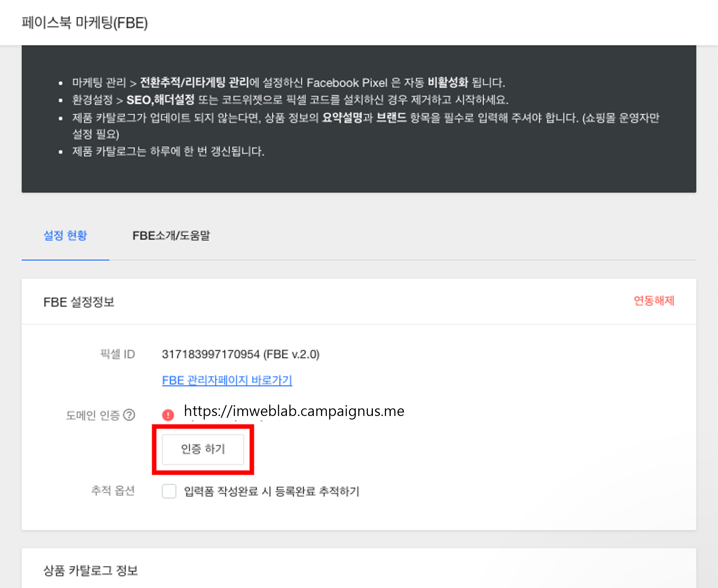
Task: Click the red 연동해제 link
Action: 654,301
